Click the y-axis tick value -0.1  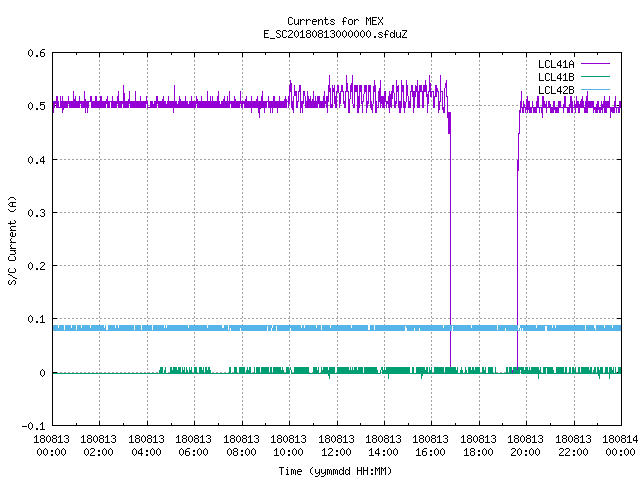point(33,426)
